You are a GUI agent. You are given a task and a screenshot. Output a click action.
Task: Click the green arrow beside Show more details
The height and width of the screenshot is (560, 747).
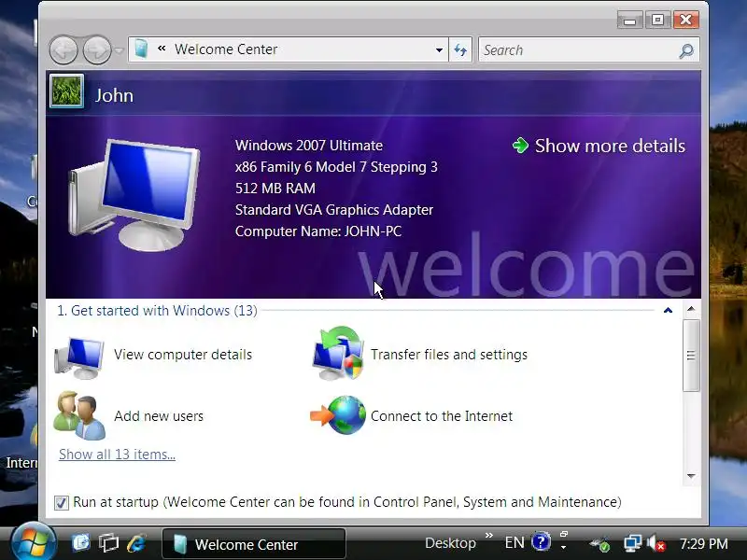click(x=520, y=146)
